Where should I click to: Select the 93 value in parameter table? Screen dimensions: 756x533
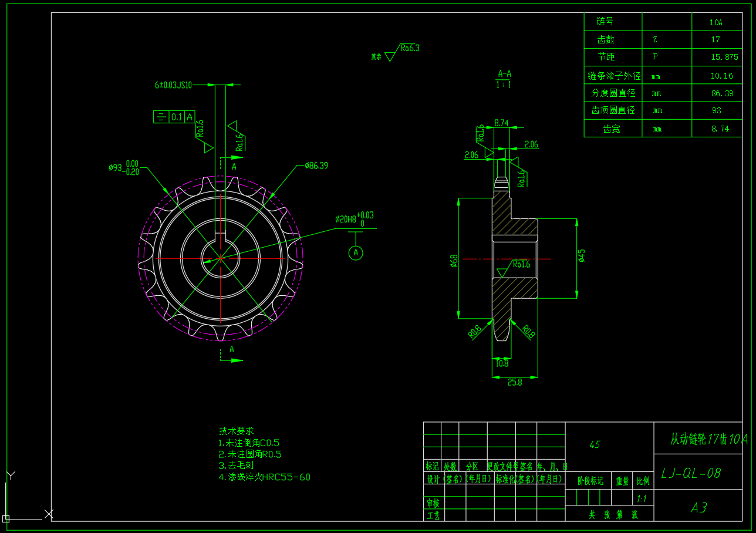[x=716, y=110]
